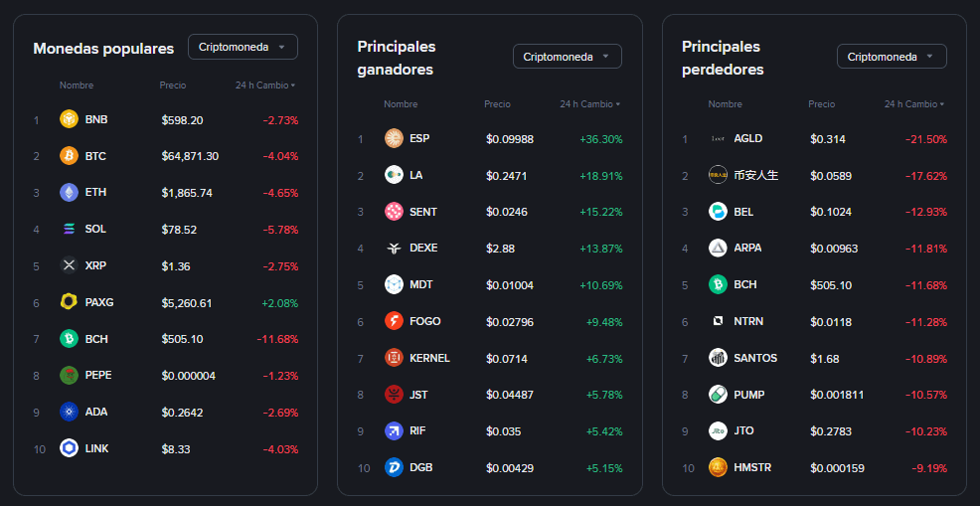
Task: Open Criptomoneda dropdown in Principales ganadores
Action: [567, 57]
